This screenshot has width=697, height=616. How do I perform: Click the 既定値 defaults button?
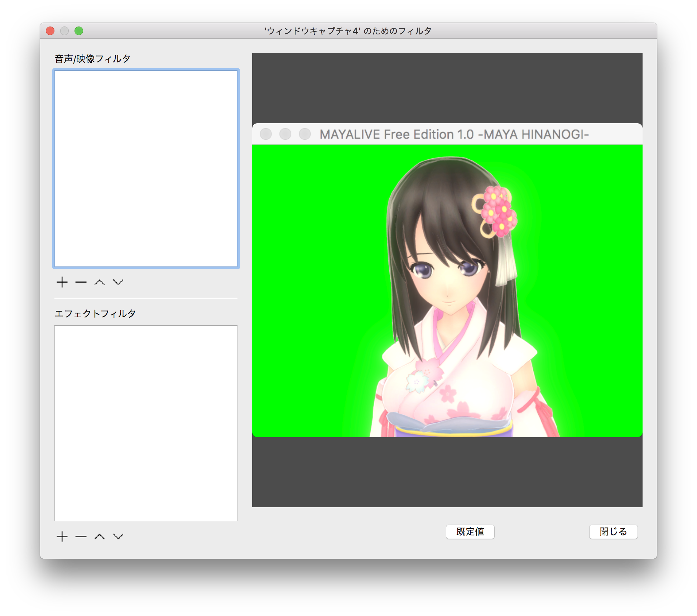(x=470, y=531)
